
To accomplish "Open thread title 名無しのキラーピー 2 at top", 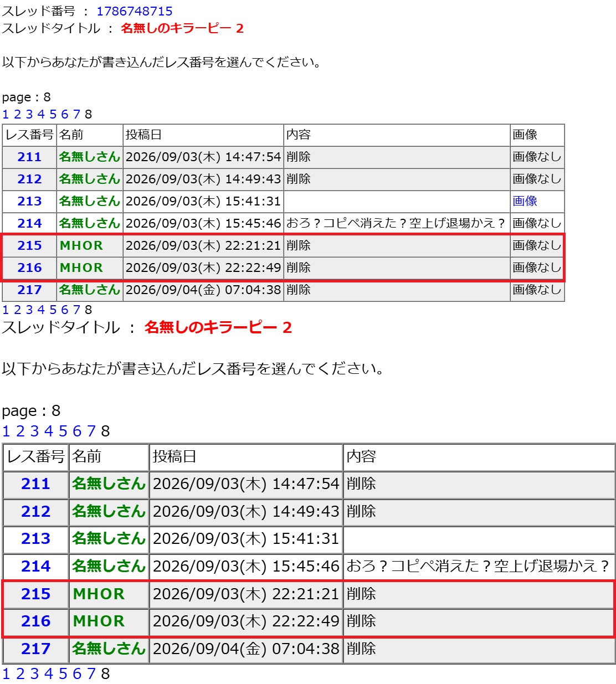I will (182, 28).
